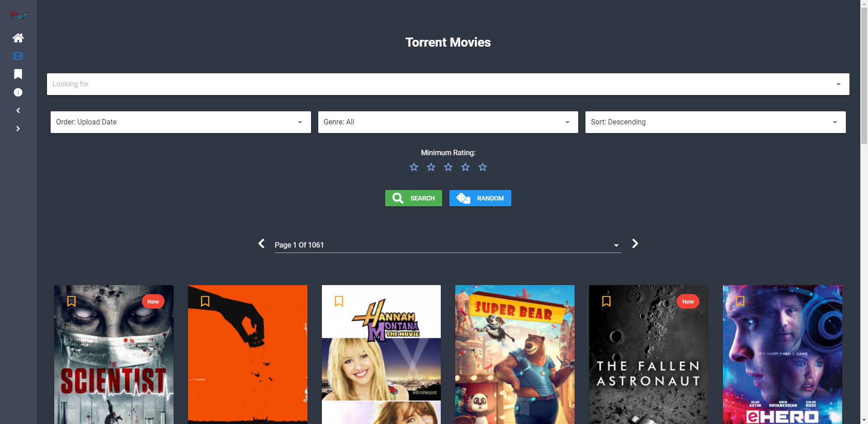Image resolution: width=868 pixels, height=424 pixels.
Task: Open the Page 1 Of 1061 selector
Action: click(448, 245)
